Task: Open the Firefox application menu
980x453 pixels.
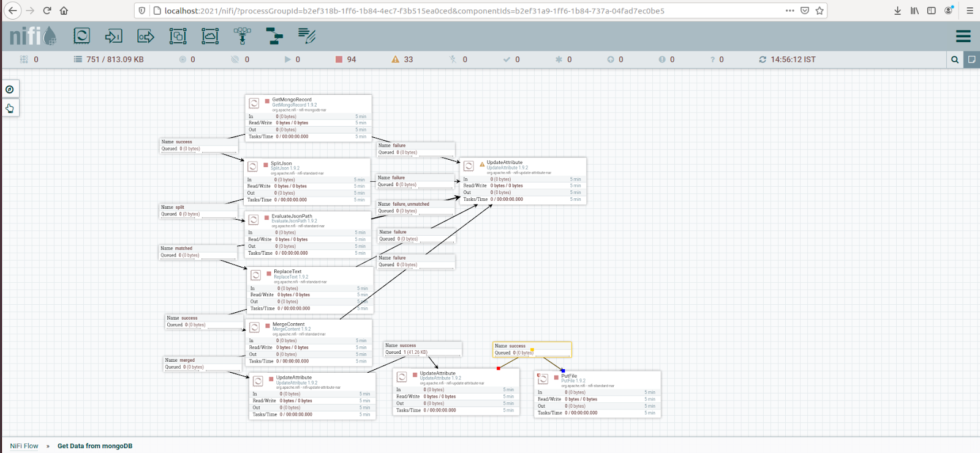Action: pyautogui.click(x=970, y=10)
